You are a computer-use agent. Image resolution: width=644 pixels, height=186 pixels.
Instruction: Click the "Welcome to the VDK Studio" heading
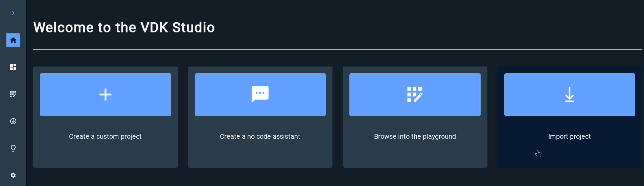(x=124, y=27)
